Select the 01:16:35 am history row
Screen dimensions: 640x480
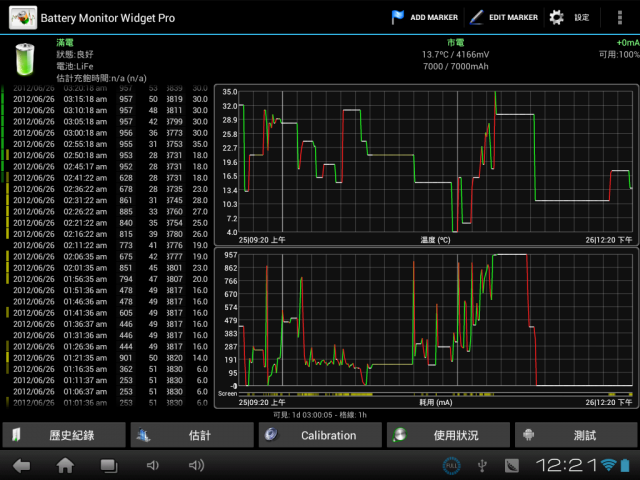pos(108,369)
